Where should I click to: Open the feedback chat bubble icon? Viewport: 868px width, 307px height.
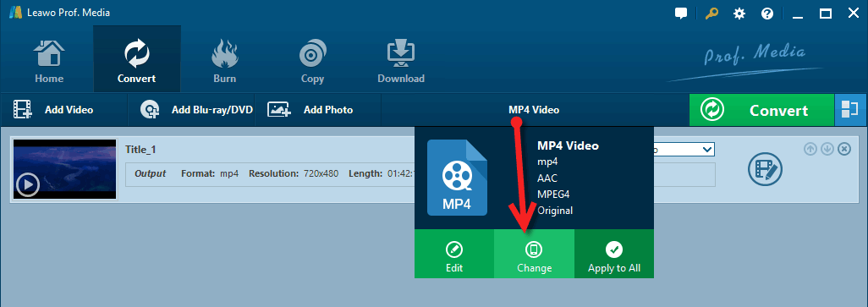point(681,14)
